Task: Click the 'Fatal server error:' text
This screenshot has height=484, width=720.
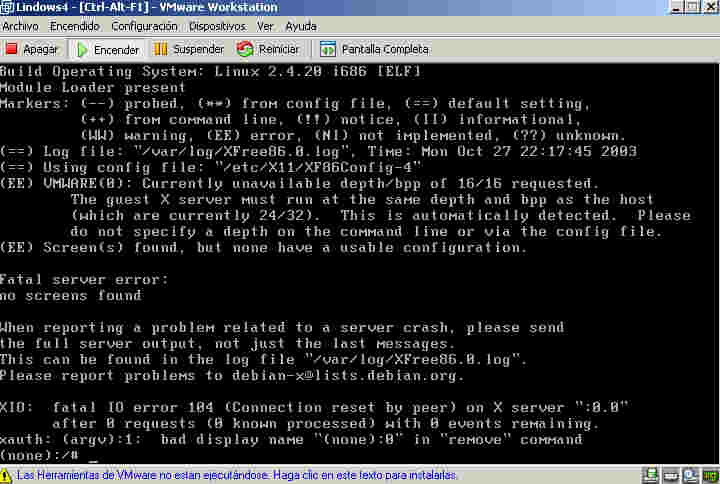Action: [84, 279]
